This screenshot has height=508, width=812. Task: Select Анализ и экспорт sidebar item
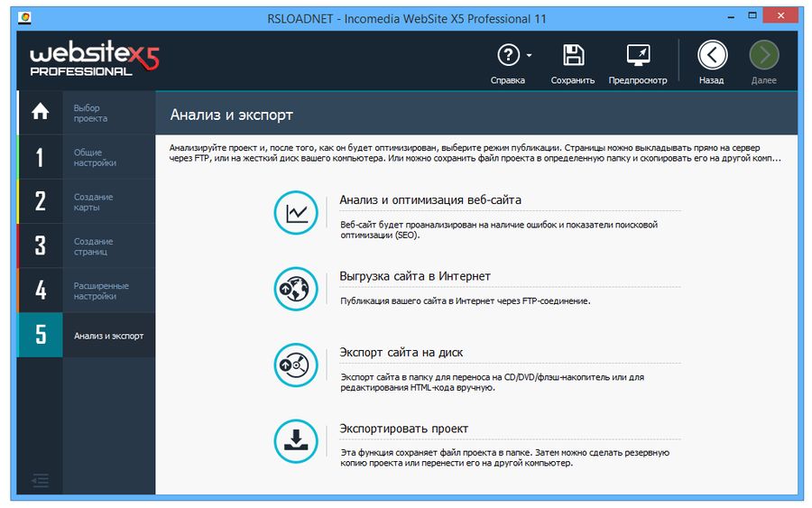(109, 336)
